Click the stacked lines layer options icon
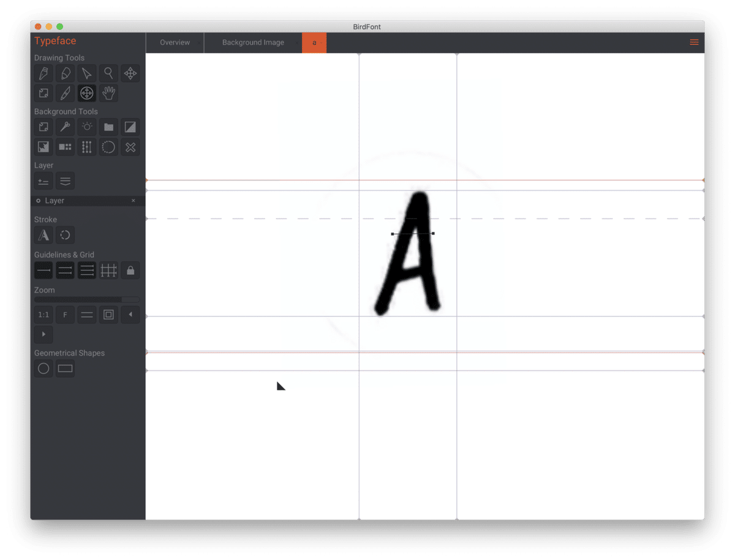Screen dimensions: 735x560 [x=65, y=181]
